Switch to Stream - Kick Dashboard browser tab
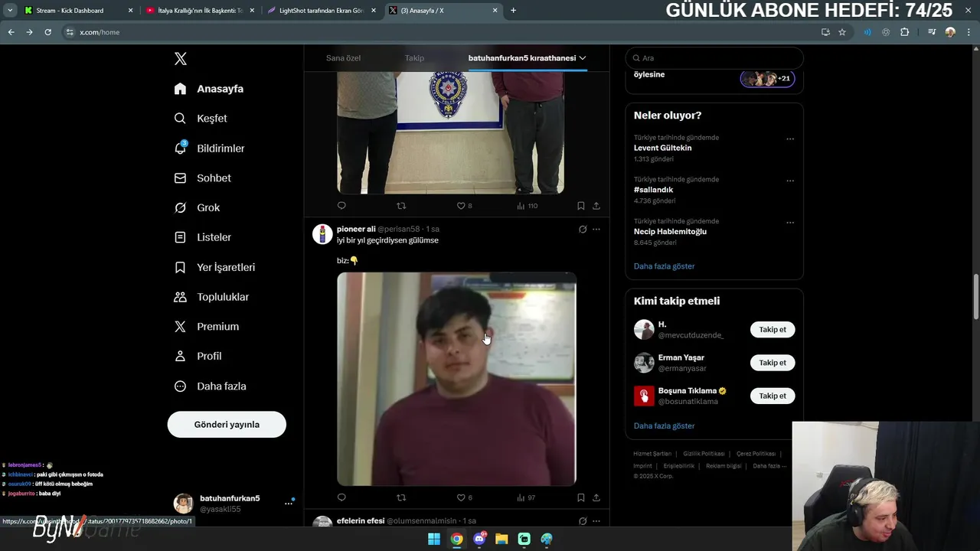Image resolution: width=980 pixels, height=551 pixels. (78, 11)
